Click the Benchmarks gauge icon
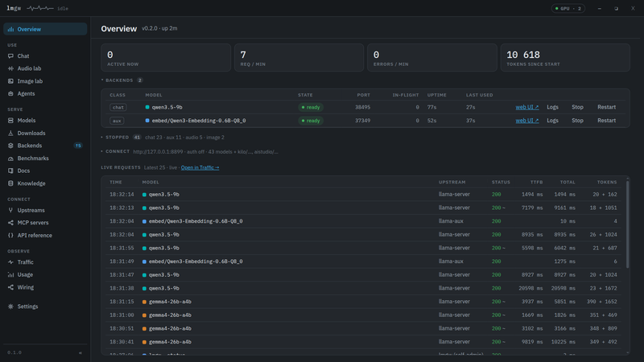This screenshot has width=644, height=362. click(x=10, y=158)
